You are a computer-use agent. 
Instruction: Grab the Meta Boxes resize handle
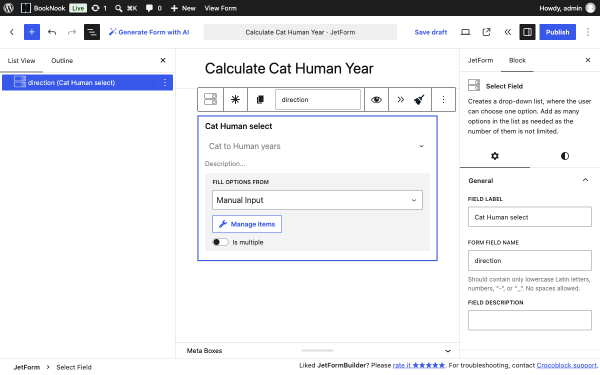(x=317, y=351)
